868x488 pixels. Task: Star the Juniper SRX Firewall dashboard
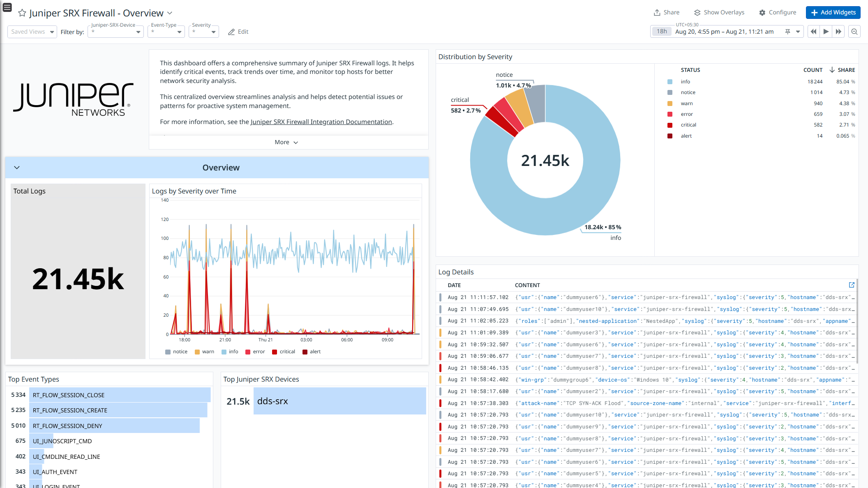pos(22,13)
